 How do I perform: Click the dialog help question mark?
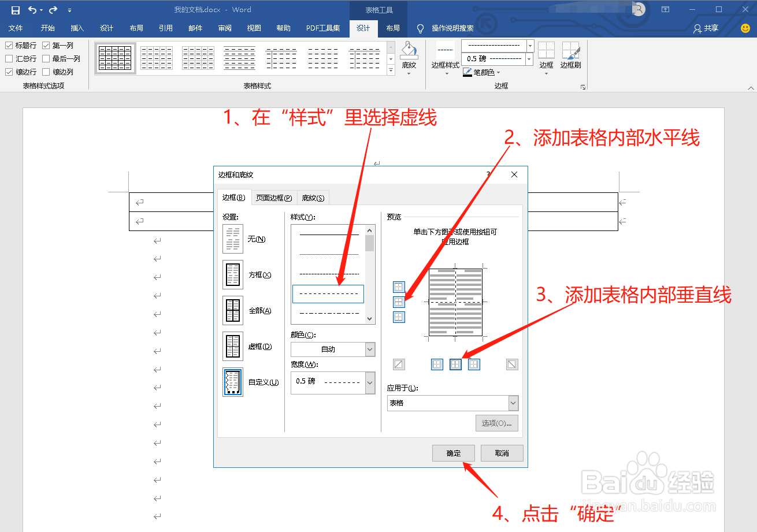pos(489,174)
